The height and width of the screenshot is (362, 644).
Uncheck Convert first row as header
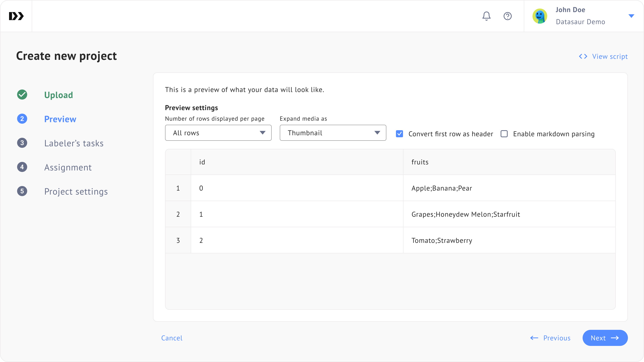coord(399,134)
